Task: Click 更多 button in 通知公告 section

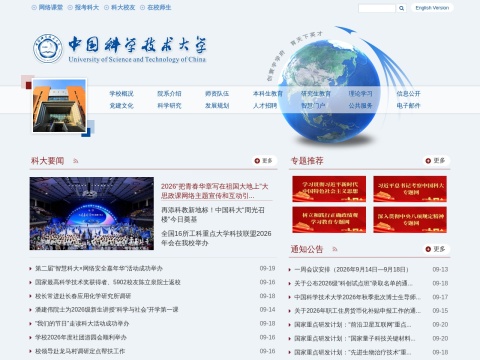Action: pyautogui.click(x=436, y=249)
